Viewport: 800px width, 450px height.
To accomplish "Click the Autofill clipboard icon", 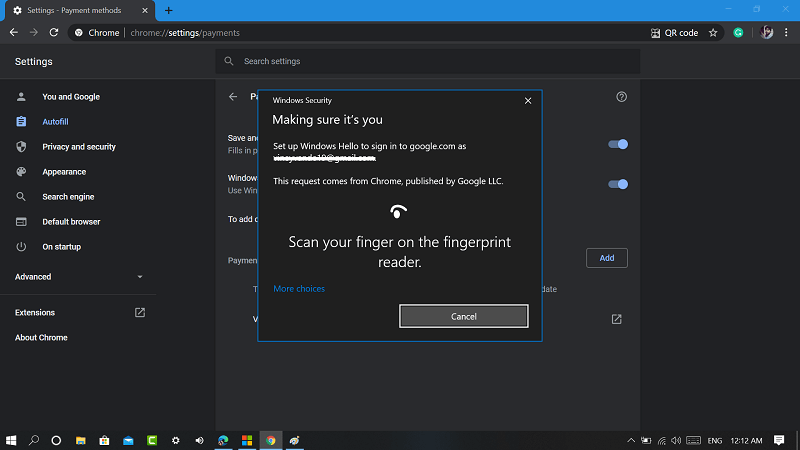I will (21, 121).
